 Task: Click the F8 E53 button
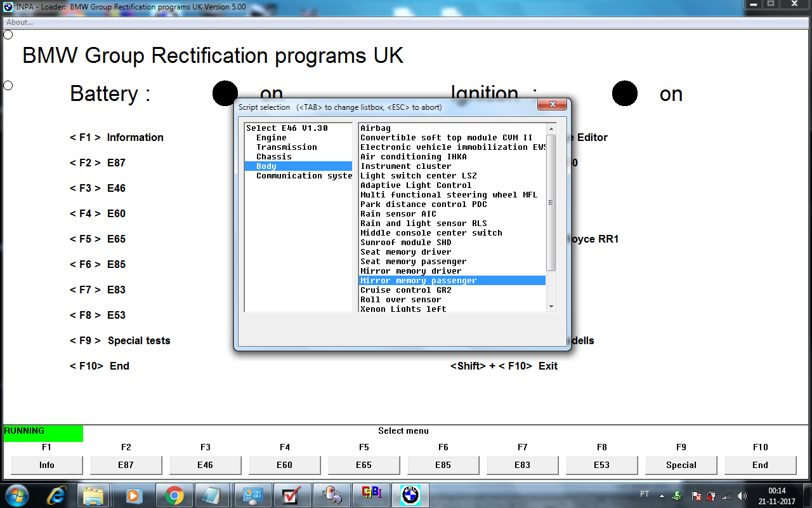point(602,465)
